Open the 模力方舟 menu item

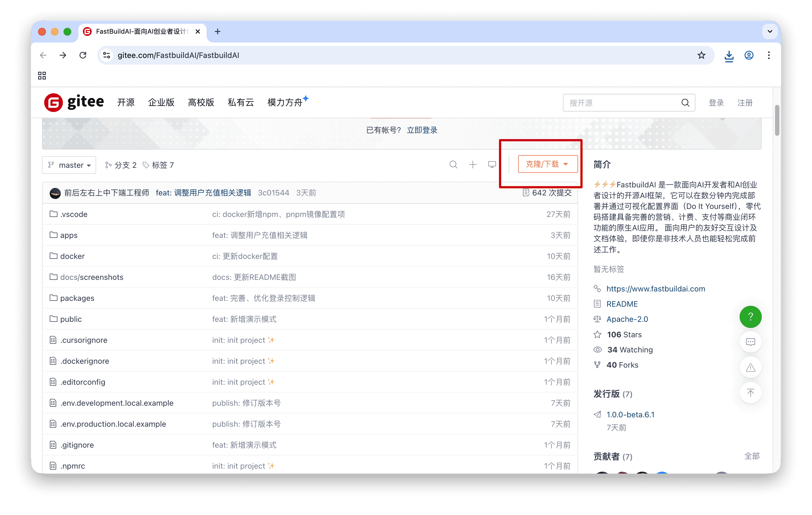click(x=285, y=102)
